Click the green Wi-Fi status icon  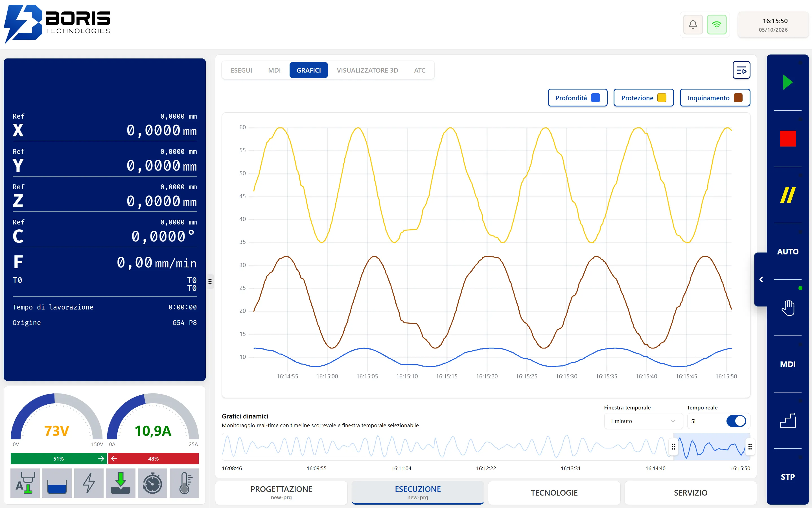pos(717,25)
